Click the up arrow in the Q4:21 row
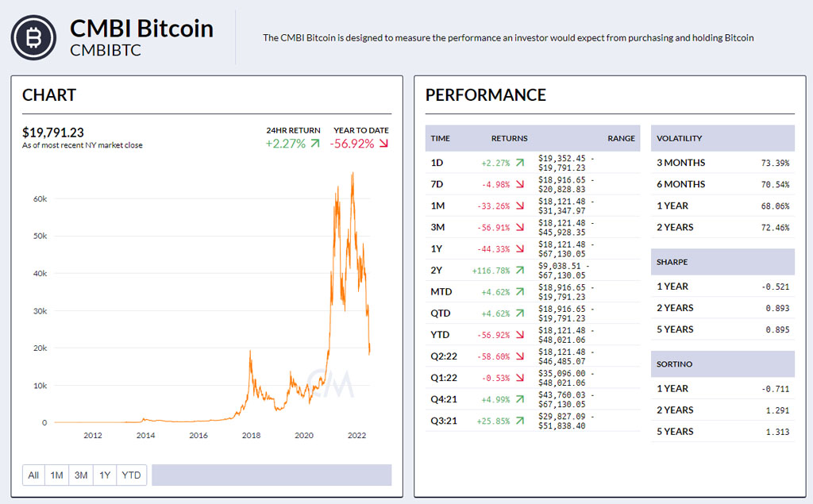The width and height of the screenshot is (813, 504). tap(519, 399)
